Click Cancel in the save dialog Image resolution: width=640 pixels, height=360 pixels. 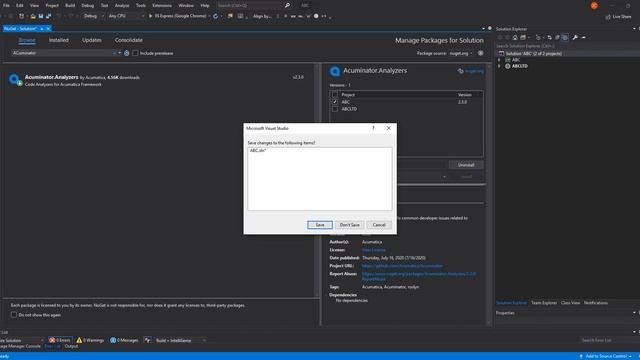tap(379, 225)
